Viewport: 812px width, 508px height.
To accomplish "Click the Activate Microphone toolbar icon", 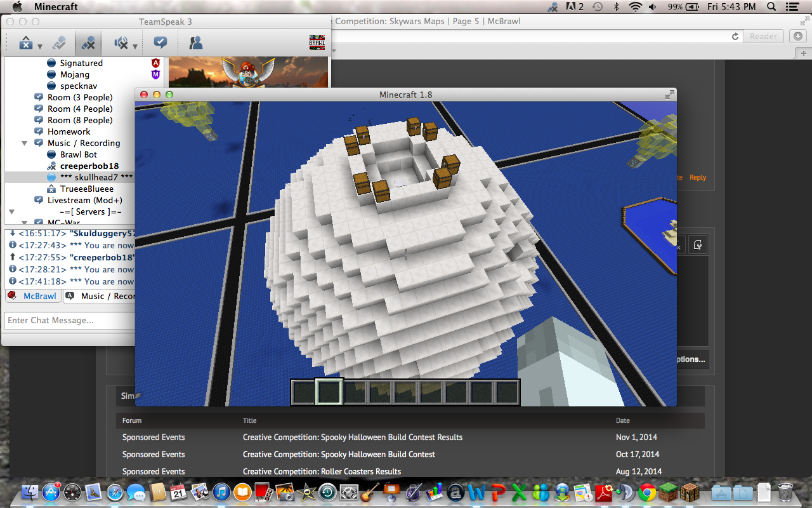I will click(x=59, y=43).
